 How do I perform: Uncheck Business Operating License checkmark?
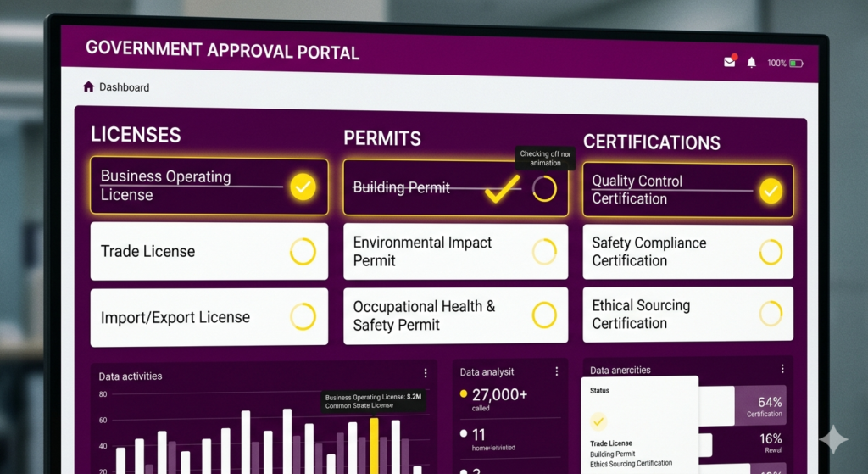point(303,187)
